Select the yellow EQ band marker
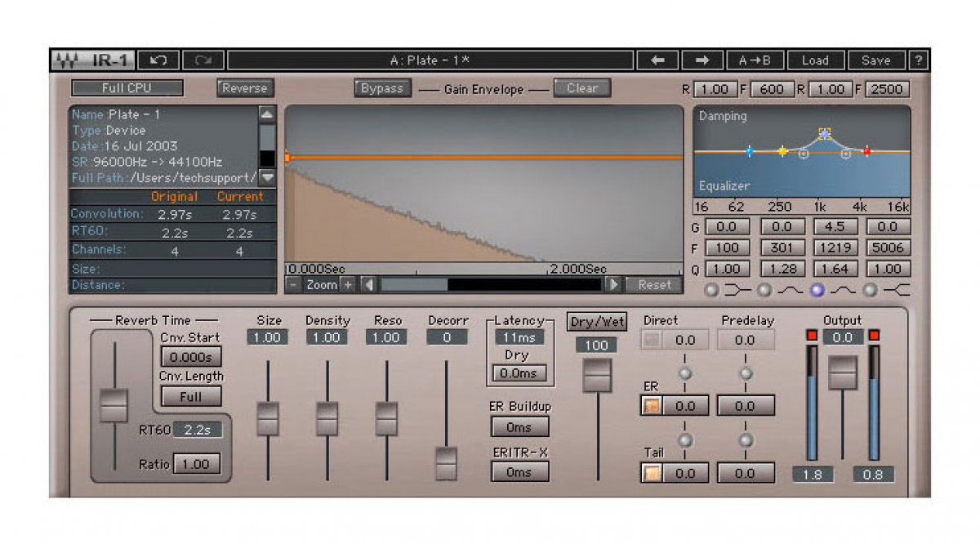Viewport: 980px width, 544px height. point(782,151)
